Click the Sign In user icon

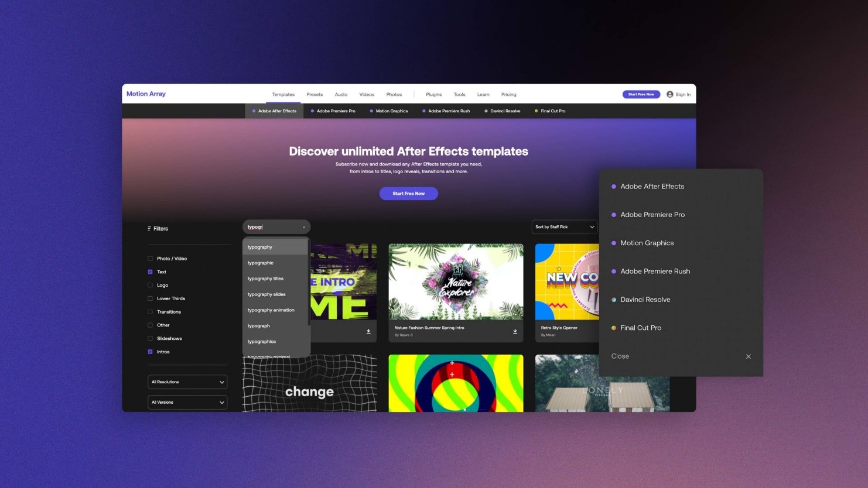point(669,94)
